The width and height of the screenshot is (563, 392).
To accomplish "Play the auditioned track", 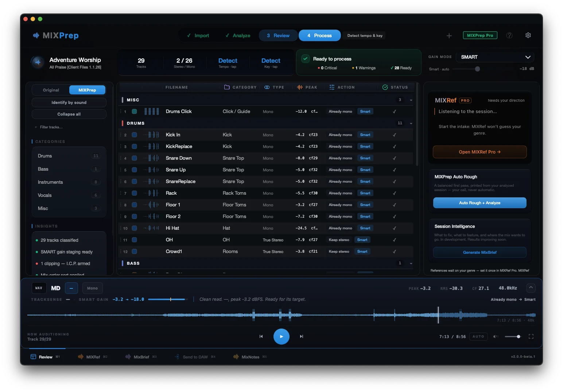I will tap(281, 337).
